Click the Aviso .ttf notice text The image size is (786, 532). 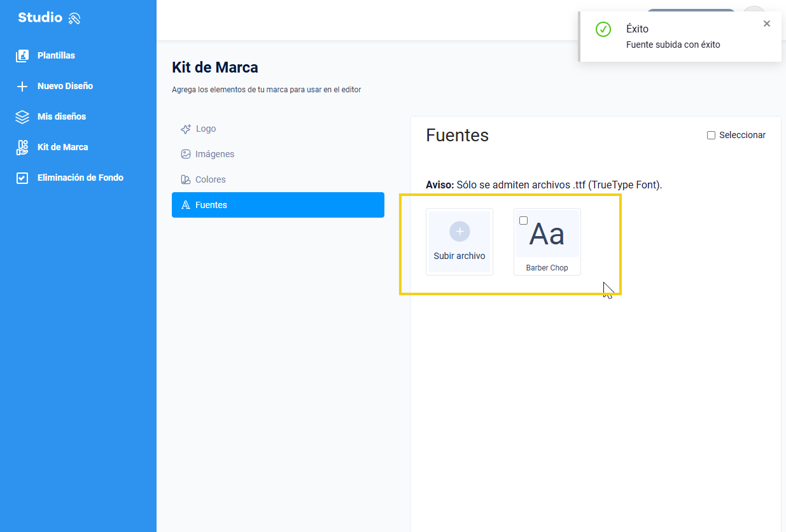pos(544,185)
